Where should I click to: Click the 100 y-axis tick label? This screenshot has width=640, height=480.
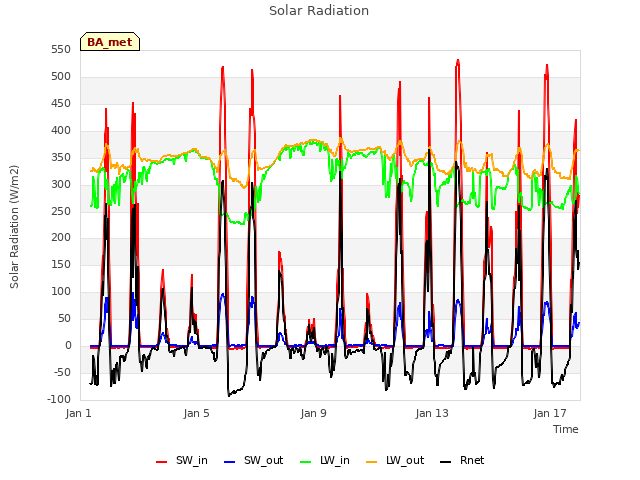[61, 292]
